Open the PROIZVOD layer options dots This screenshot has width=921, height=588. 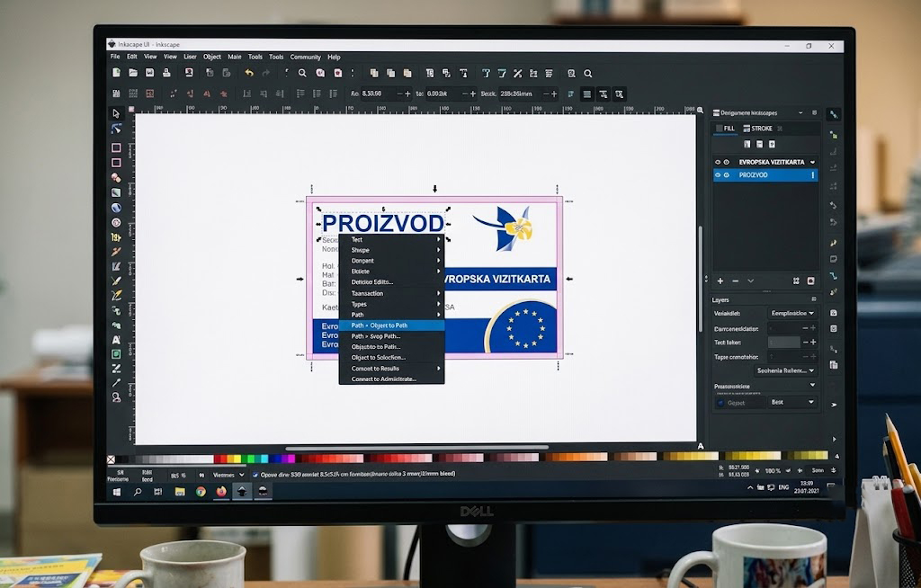coord(813,175)
